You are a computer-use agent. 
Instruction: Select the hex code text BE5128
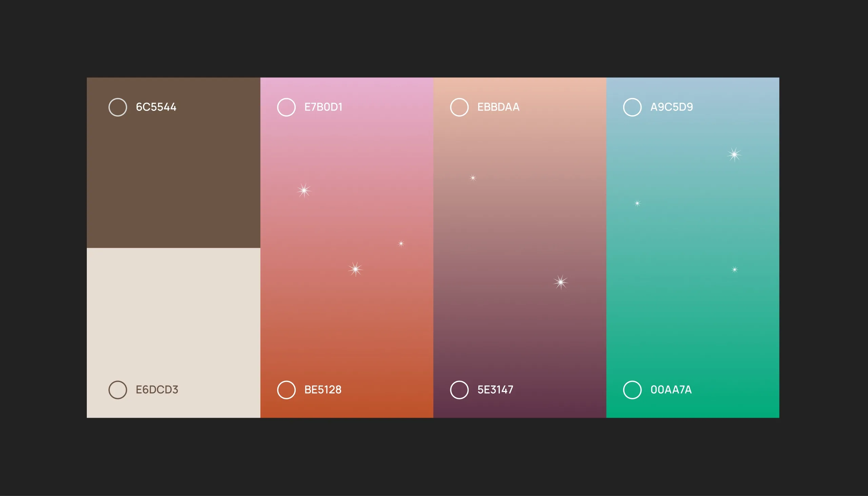click(323, 390)
